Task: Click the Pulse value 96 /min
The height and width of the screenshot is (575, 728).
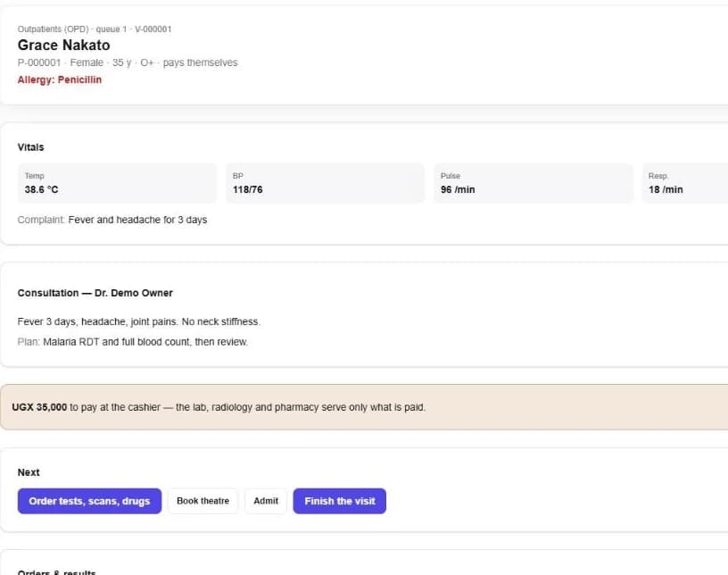Action: (458, 189)
